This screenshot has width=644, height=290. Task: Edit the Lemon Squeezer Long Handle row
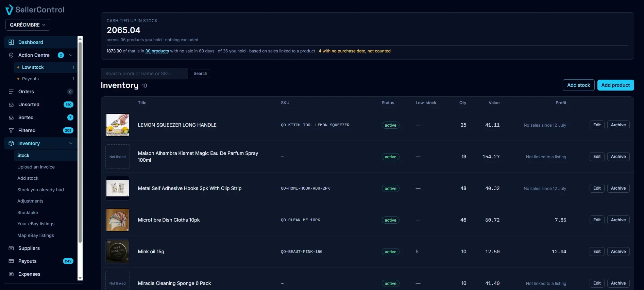[x=597, y=125]
